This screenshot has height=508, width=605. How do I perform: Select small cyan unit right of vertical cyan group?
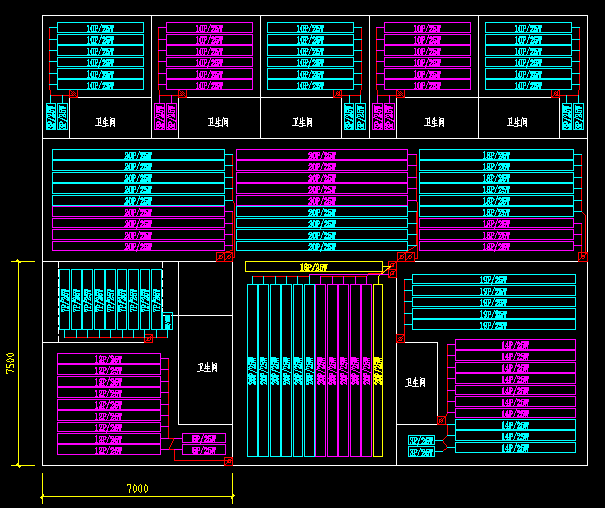click(x=167, y=321)
